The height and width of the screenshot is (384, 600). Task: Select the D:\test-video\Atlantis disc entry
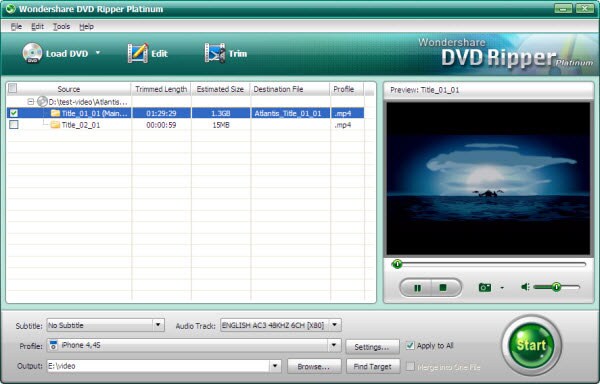click(82, 102)
